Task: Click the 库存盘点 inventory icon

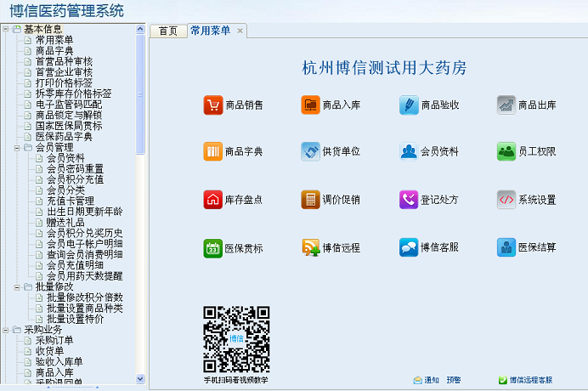Action: click(212, 200)
